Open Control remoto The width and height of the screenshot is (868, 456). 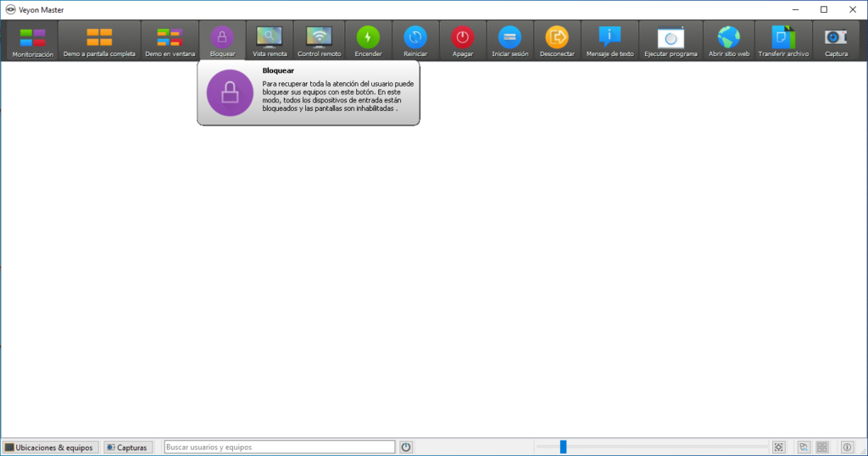[x=319, y=41]
